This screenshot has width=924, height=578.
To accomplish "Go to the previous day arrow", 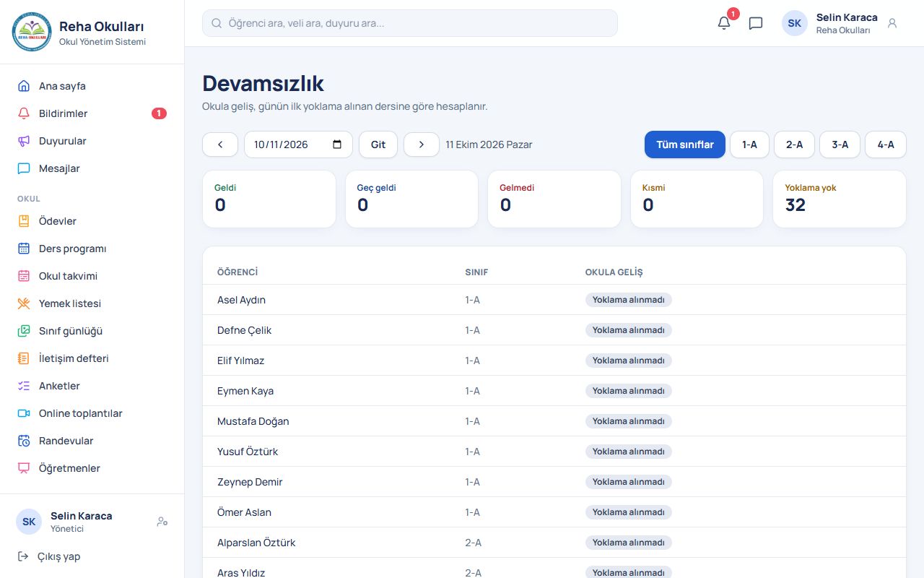I will tap(220, 144).
